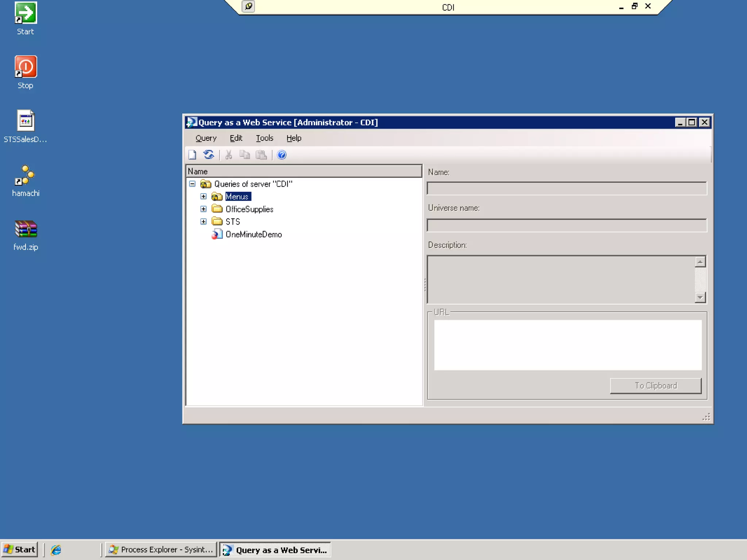Click the Refresh toolbar icon
The width and height of the screenshot is (747, 560).
tap(209, 155)
